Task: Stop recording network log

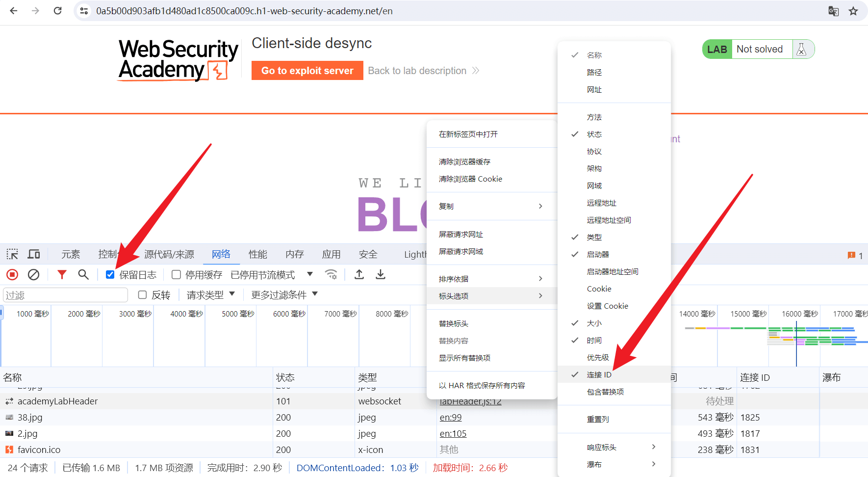Action: 12,275
